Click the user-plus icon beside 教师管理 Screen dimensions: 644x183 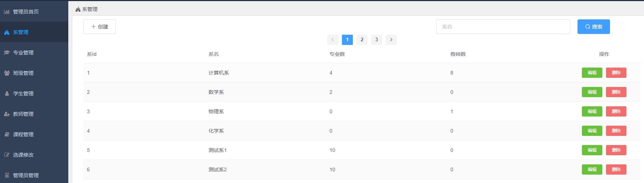click(7, 114)
